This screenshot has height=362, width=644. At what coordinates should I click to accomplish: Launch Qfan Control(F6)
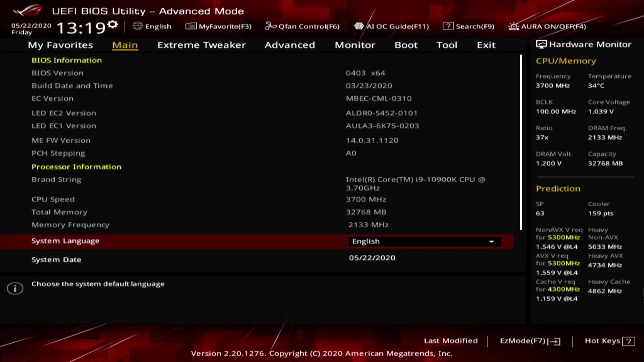pyautogui.click(x=302, y=26)
